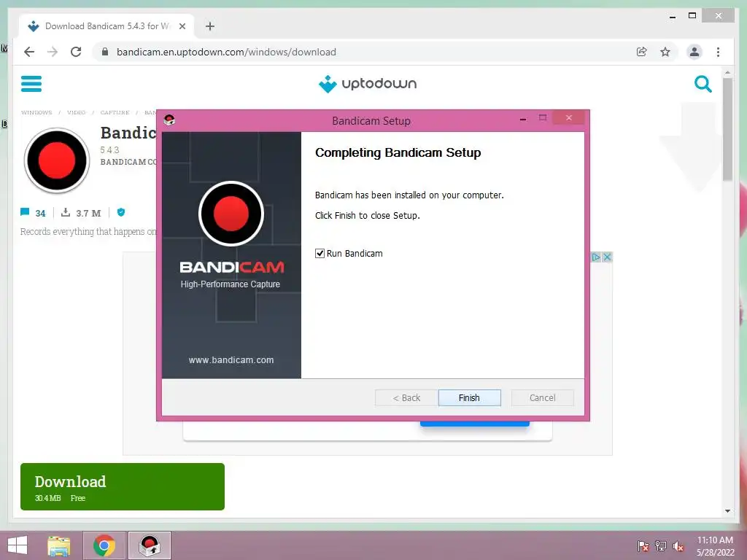This screenshot has height=560, width=747.
Task: Click the share page icon in address bar
Action: pos(642,52)
